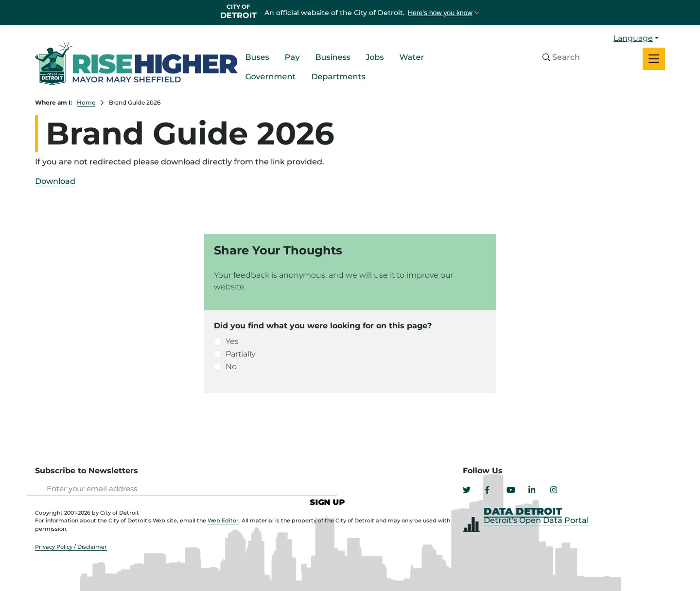
Task: Select the No feedback option
Action: 218,367
